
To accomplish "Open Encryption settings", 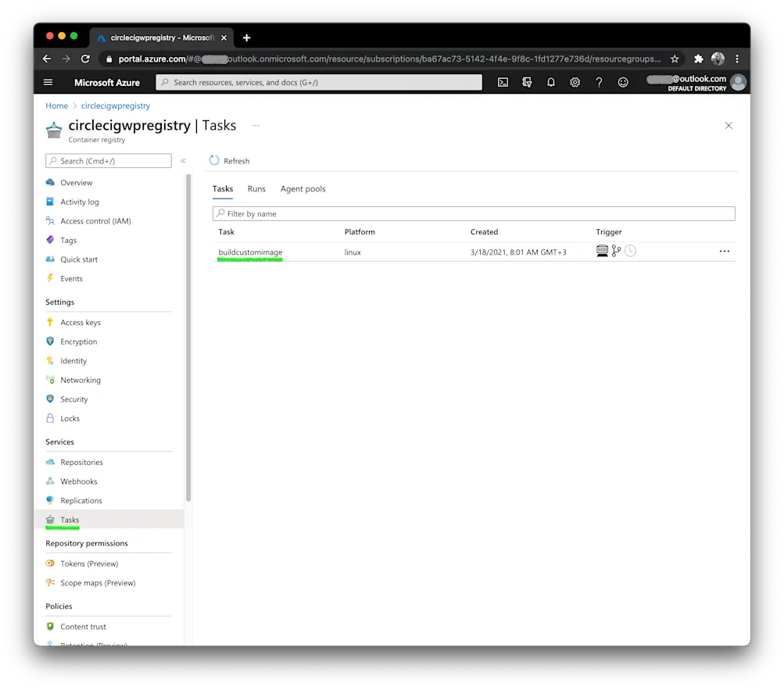I will click(78, 342).
